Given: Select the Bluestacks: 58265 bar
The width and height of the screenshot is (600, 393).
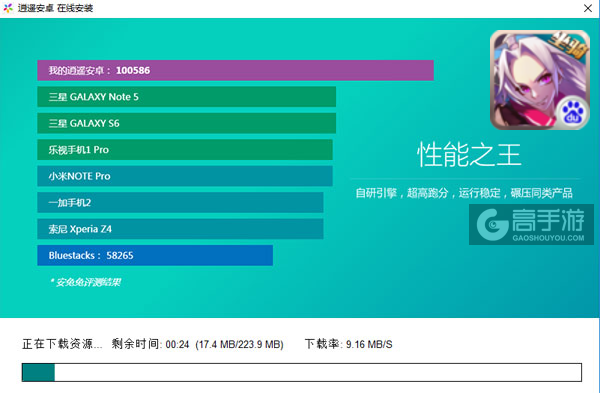Looking at the screenshot, I should [x=155, y=255].
